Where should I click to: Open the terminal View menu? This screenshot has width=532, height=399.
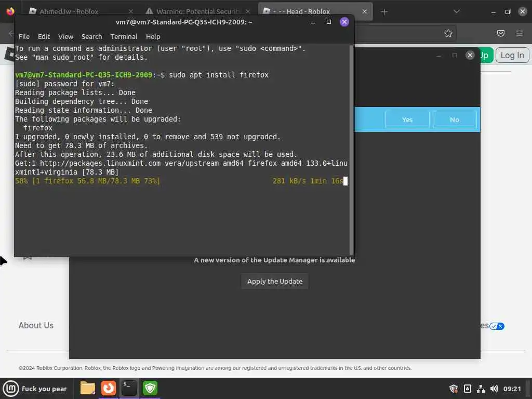65,37
